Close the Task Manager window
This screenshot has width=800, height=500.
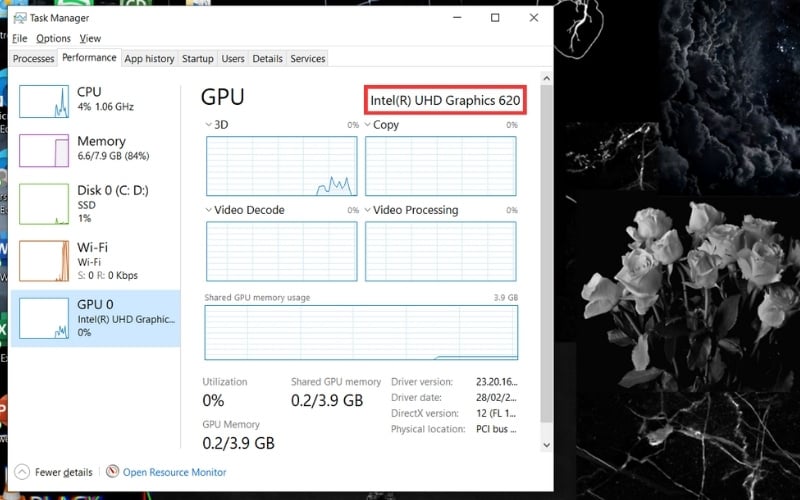pos(534,18)
